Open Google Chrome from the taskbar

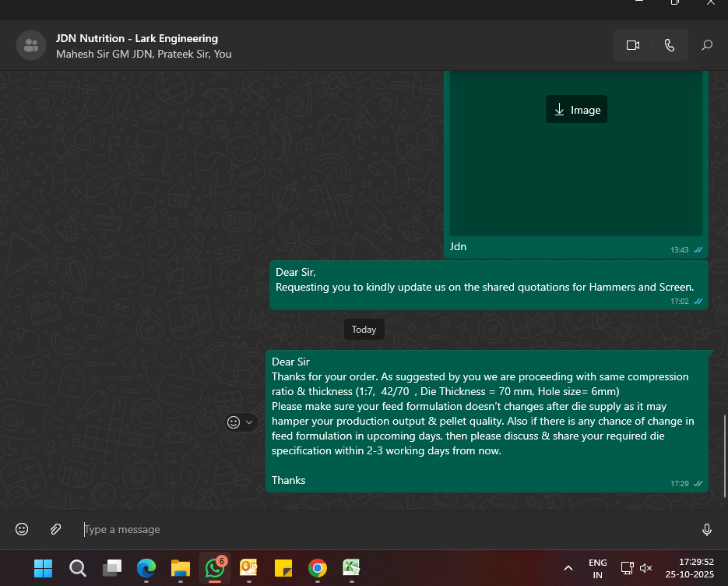[317, 568]
